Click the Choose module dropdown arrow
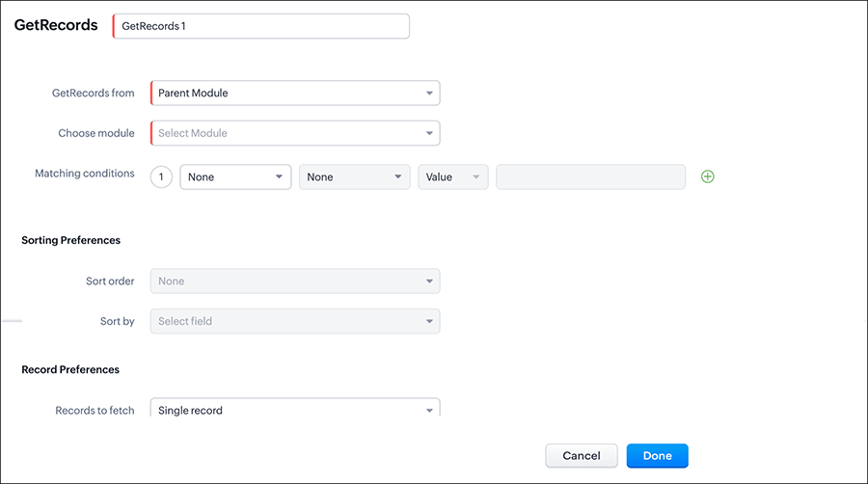The image size is (868, 484). coord(429,133)
